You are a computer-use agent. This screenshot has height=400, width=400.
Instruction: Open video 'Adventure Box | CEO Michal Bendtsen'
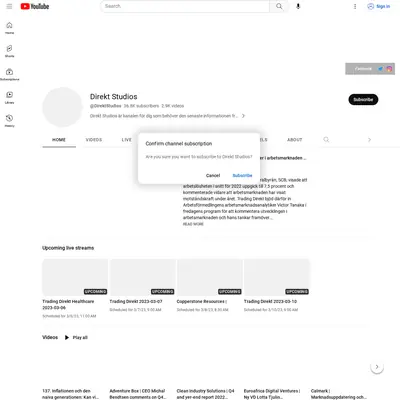(x=138, y=394)
